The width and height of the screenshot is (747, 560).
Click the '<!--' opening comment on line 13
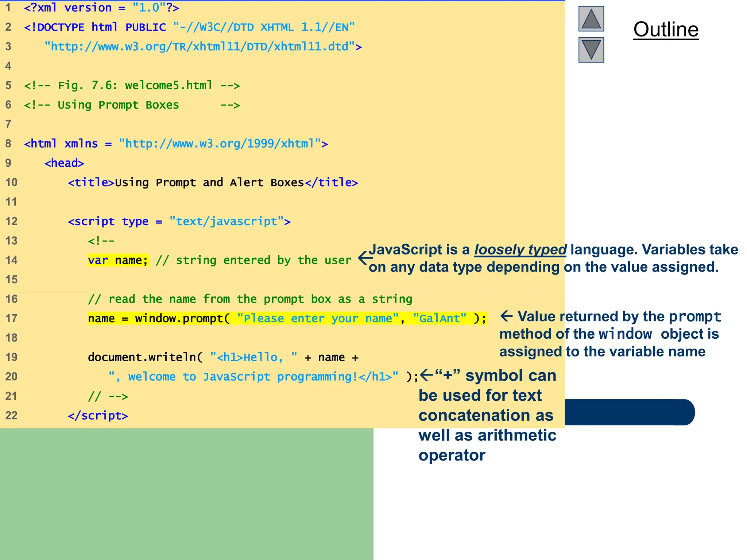[x=101, y=241]
